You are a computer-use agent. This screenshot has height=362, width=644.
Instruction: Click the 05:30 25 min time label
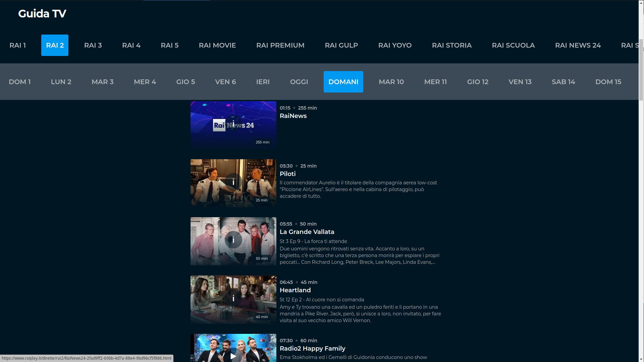tap(298, 166)
